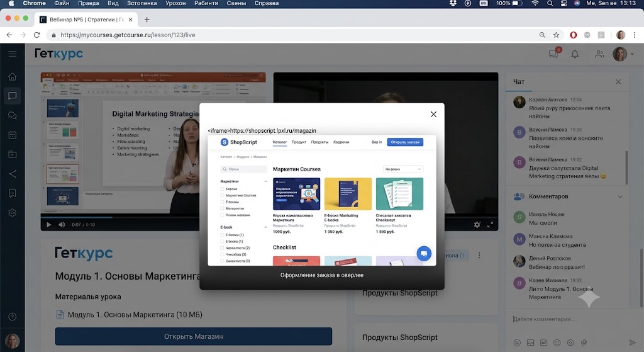Open the users group icon in header
This screenshot has width=644, height=352.
click(x=599, y=54)
